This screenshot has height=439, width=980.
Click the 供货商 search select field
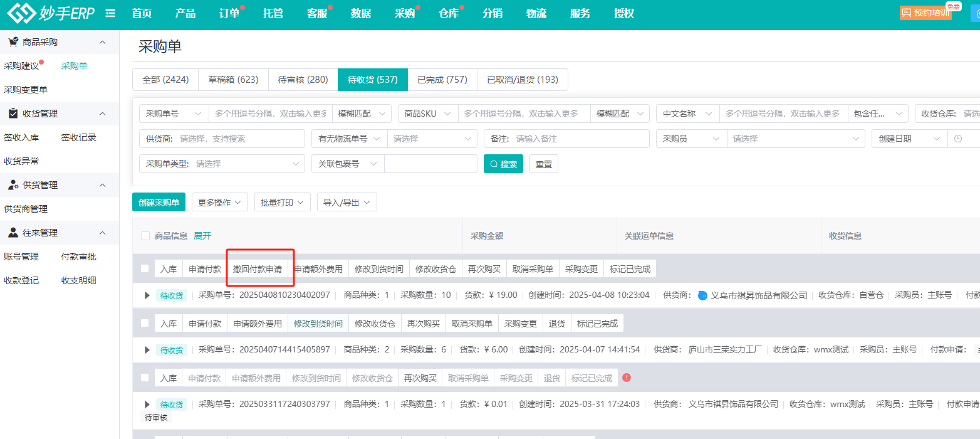click(x=222, y=139)
